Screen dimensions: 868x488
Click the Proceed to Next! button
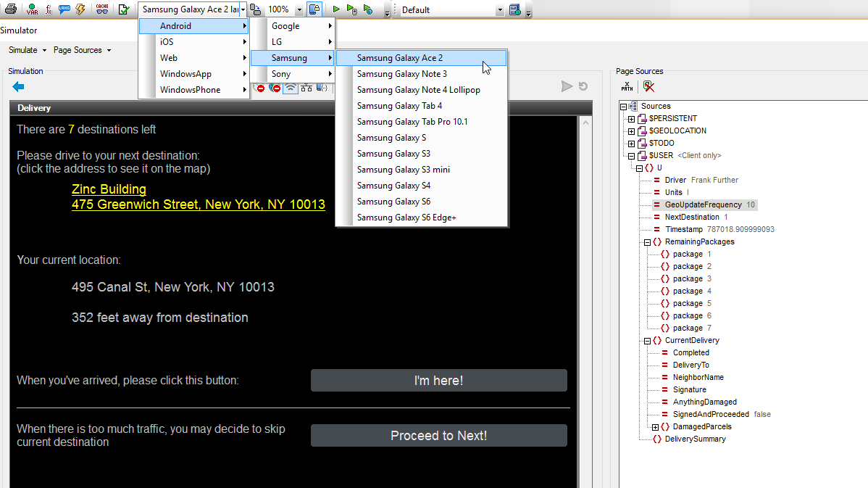point(439,436)
